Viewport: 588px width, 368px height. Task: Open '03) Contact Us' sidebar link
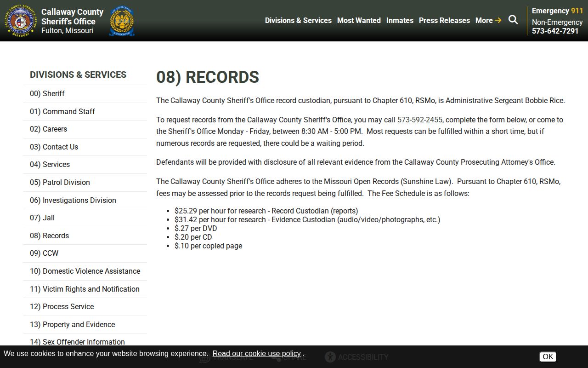point(85,147)
